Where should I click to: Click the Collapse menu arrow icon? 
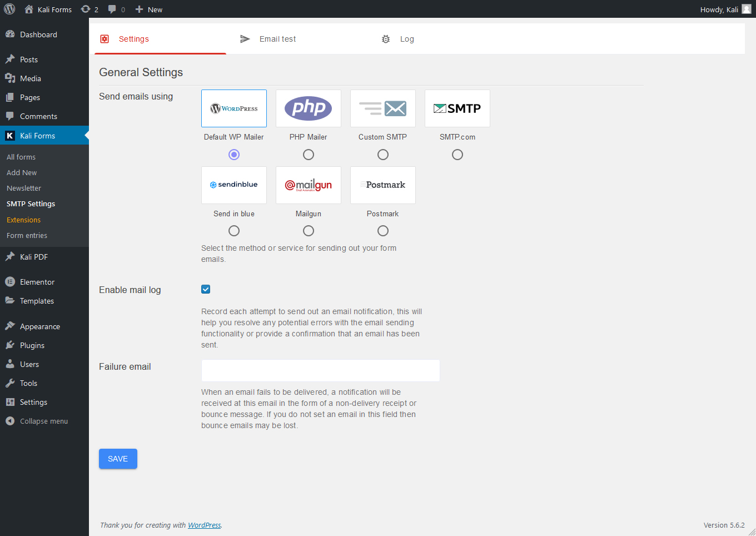[x=10, y=421]
